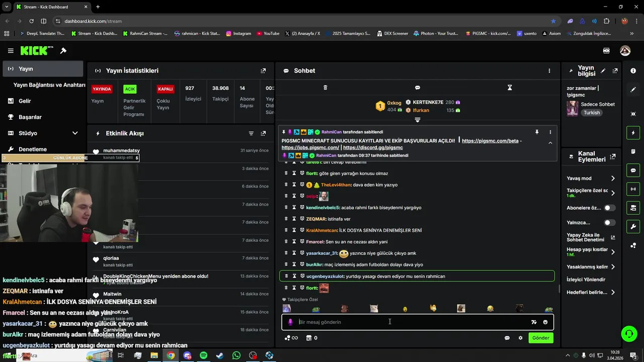Click the channel points infinity icon
The image size is (644, 362).
(291, 338)
